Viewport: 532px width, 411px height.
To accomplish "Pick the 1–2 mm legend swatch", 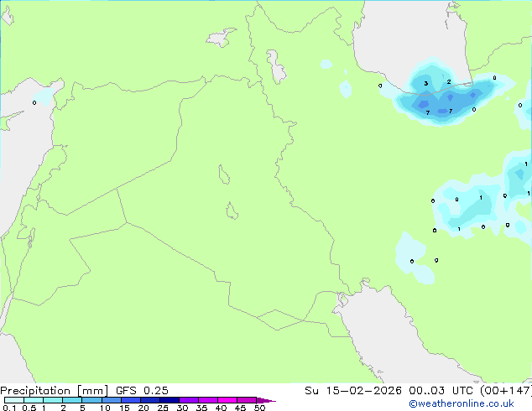I will [x=53, y=400].
